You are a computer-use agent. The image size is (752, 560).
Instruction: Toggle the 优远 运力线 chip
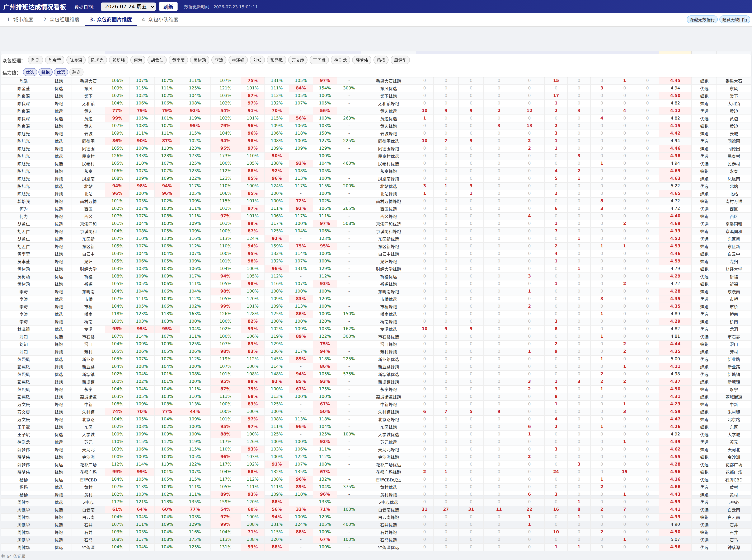click(x=61, y=72)
